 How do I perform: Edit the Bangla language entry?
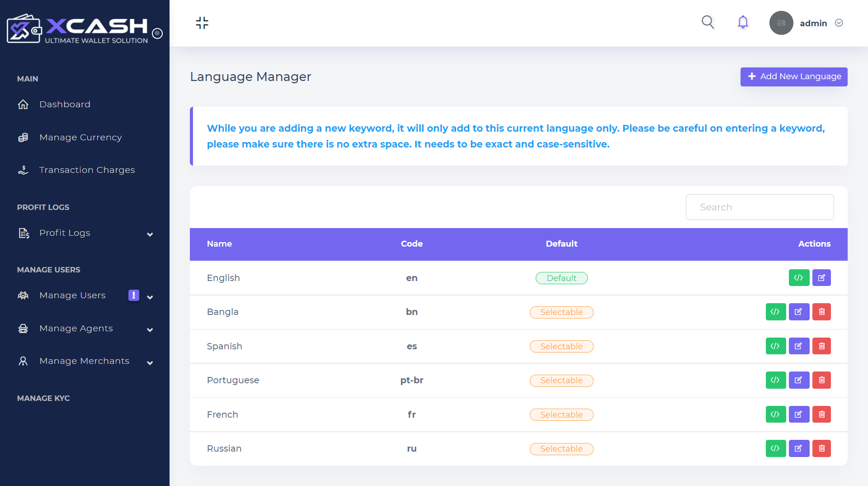click(x=799, y=312)
